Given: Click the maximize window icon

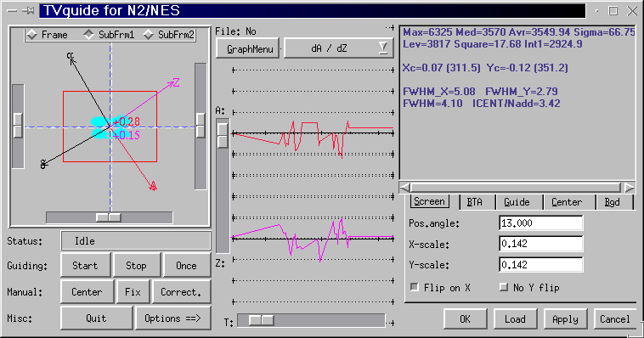Looking at the screenshot, I should [613, 11].
